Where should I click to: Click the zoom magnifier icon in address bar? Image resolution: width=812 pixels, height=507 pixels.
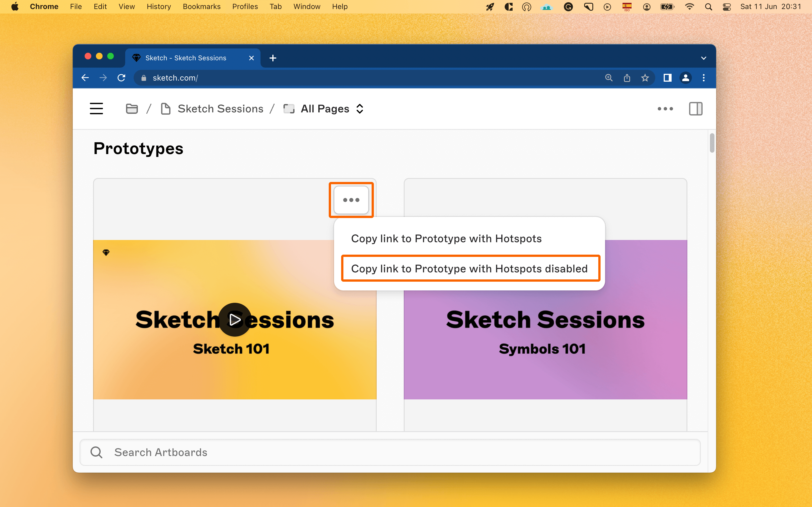[x=609, y=78]
